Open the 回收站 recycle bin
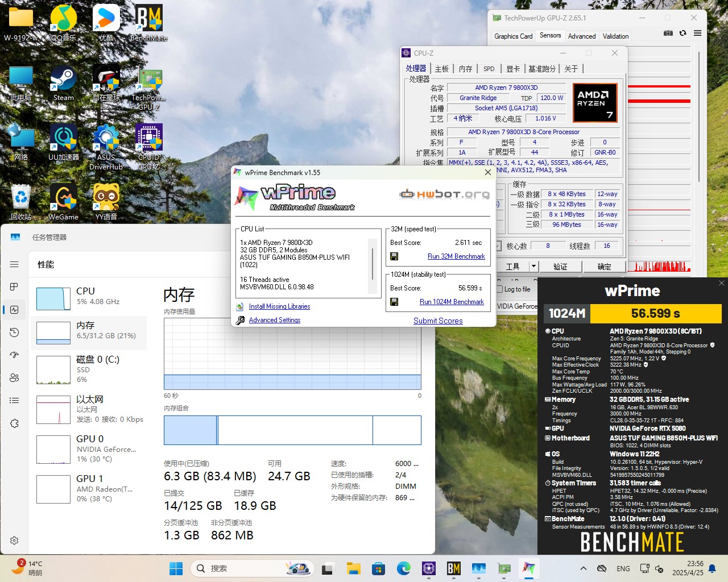 click(x=21, y=202)
